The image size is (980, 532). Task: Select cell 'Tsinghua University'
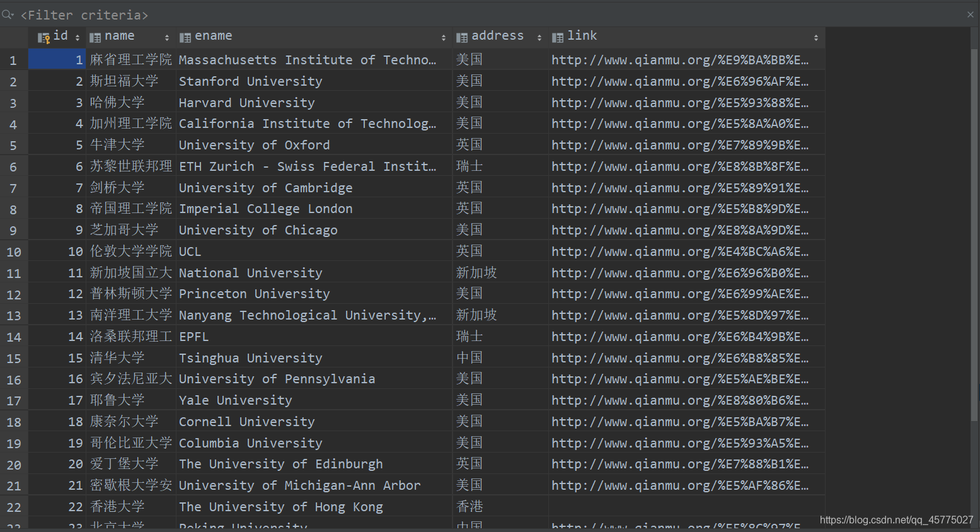tap(314, 358)
